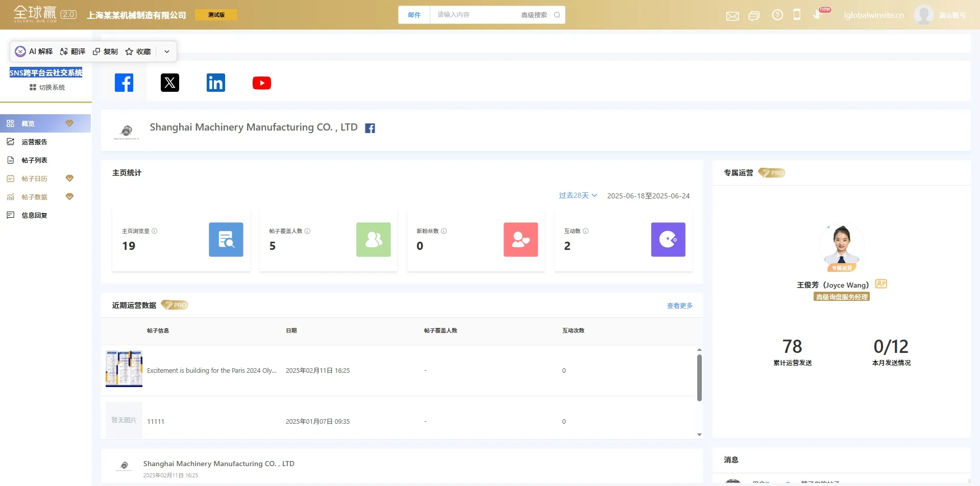Click the 高级搜索 button
Screen dimensions: 980x486
pyautogui.click(x=534, y=15)
